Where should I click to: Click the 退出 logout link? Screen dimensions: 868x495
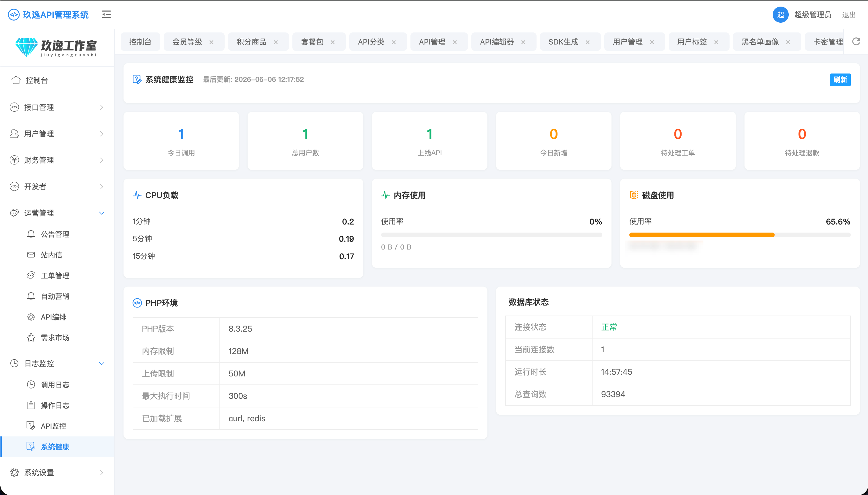(x=849, y=15)
